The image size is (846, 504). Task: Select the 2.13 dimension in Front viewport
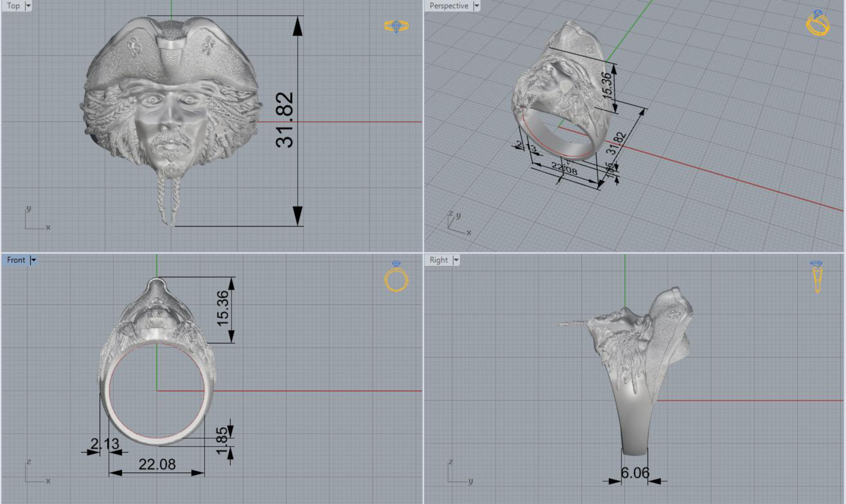click(x=105, y=444)
